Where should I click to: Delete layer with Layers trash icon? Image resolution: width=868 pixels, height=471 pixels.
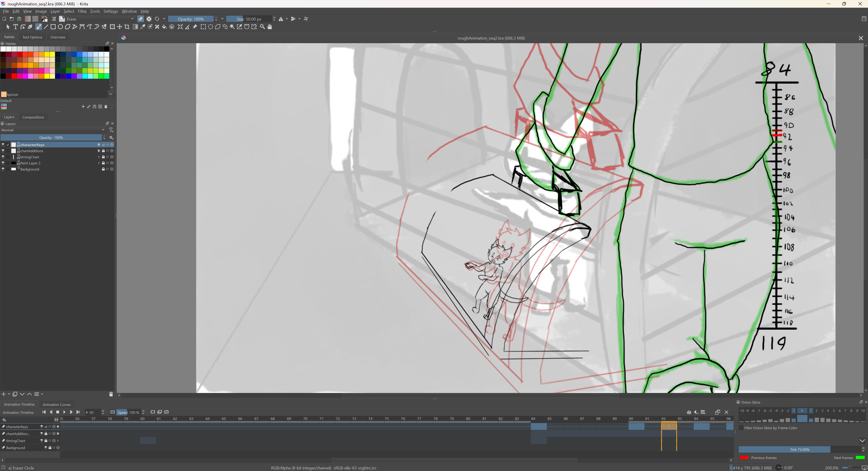111,394
